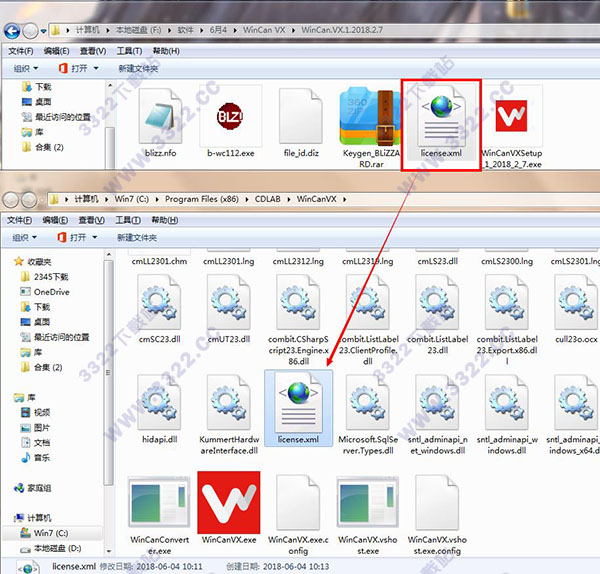Open 合集 (2) in upper window sidebar
The width and height of the screenshot is (600, 574).
tap(42, 147)
